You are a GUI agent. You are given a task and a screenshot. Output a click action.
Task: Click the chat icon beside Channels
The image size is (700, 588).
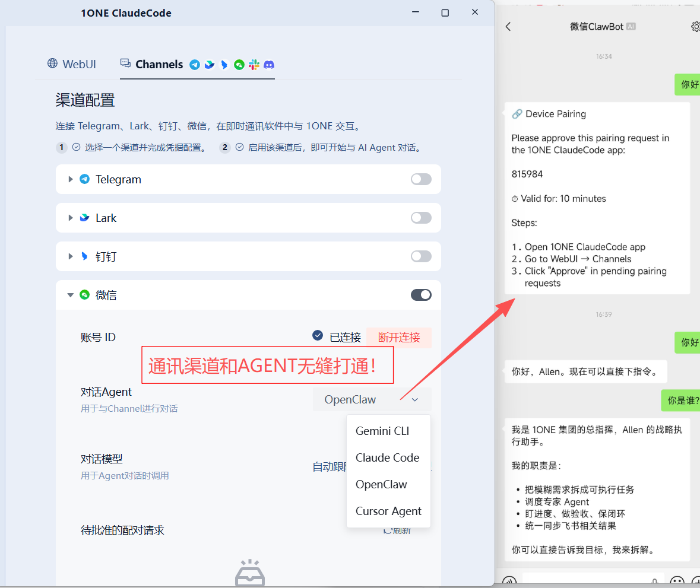point(125,63)
